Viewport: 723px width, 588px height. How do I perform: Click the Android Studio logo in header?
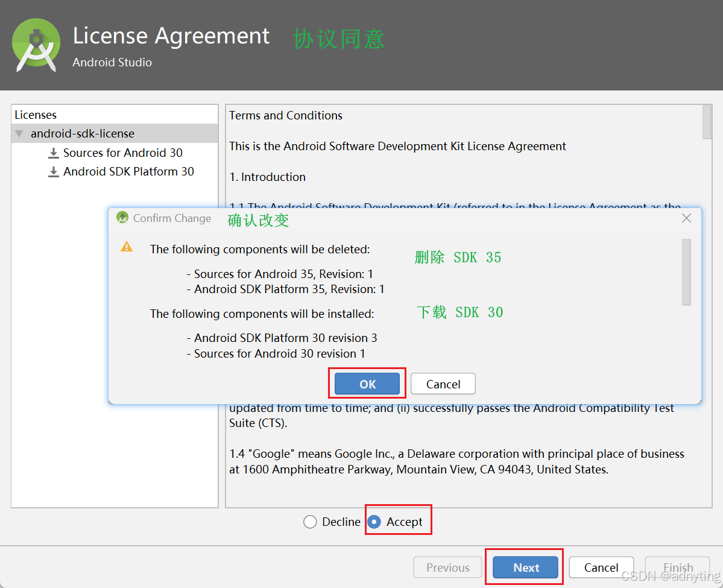tap(36, 45)
